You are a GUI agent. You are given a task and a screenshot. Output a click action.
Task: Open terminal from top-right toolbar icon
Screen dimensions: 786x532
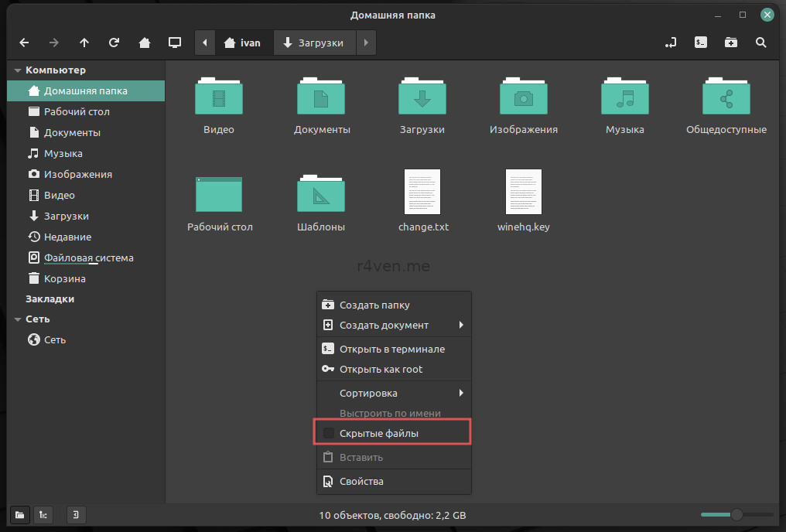(x=700, y=43)
